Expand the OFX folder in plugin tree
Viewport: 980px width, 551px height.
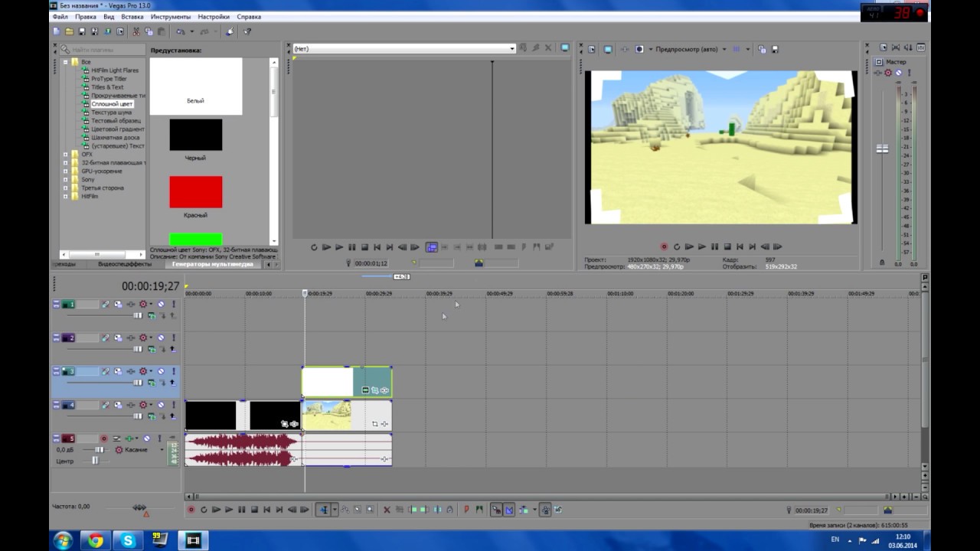pos(65,155)
